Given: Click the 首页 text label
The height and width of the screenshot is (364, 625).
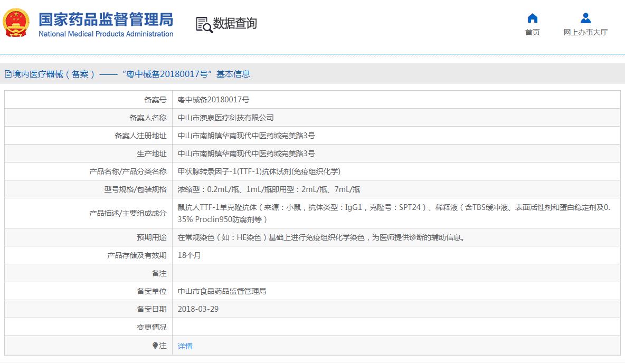Looking at the screenshot, I should [532, 32].
